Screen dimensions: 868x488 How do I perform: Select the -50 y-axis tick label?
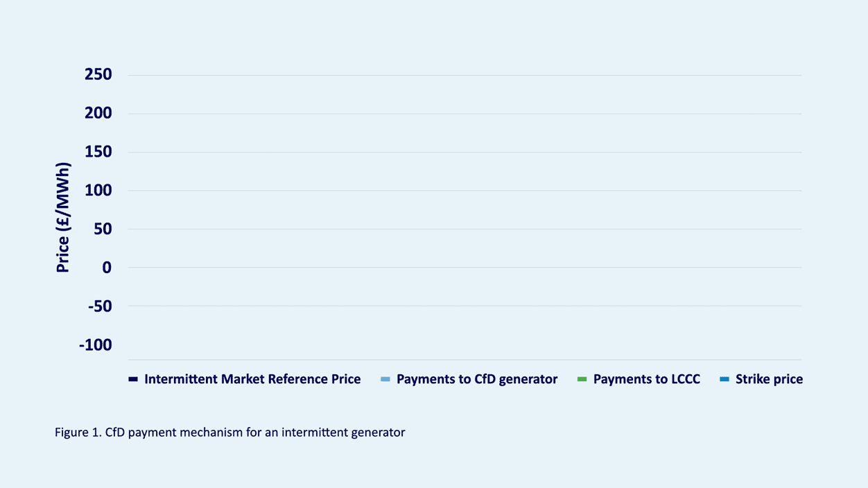click(100, 306)
